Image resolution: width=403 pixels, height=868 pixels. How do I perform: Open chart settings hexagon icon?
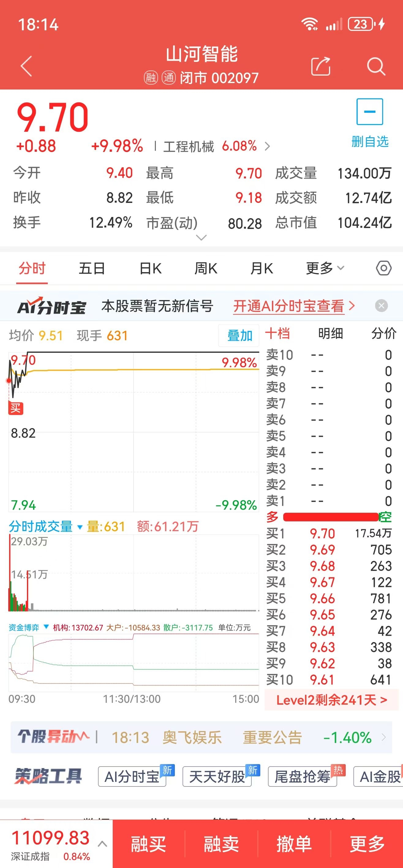point(383,268)
